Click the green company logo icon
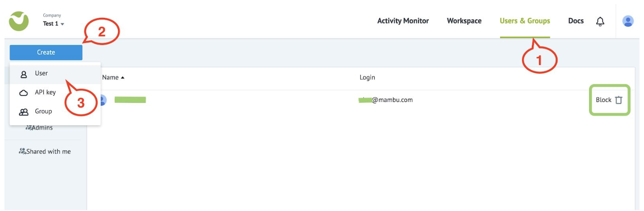 (x=19, y=21)
